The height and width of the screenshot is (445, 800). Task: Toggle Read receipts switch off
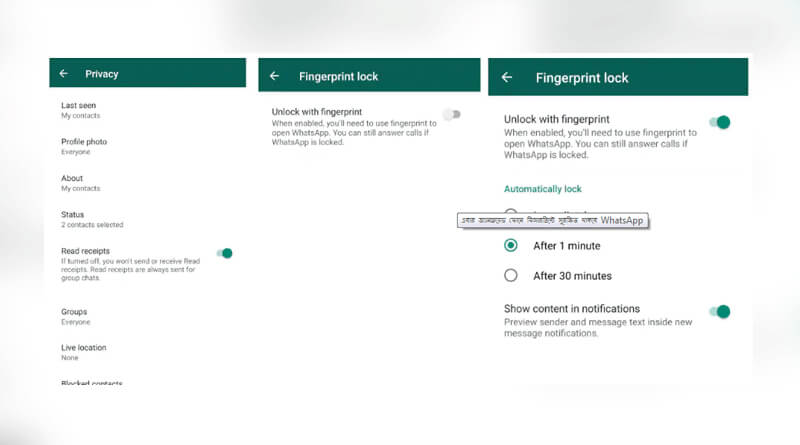coord(224,253)
